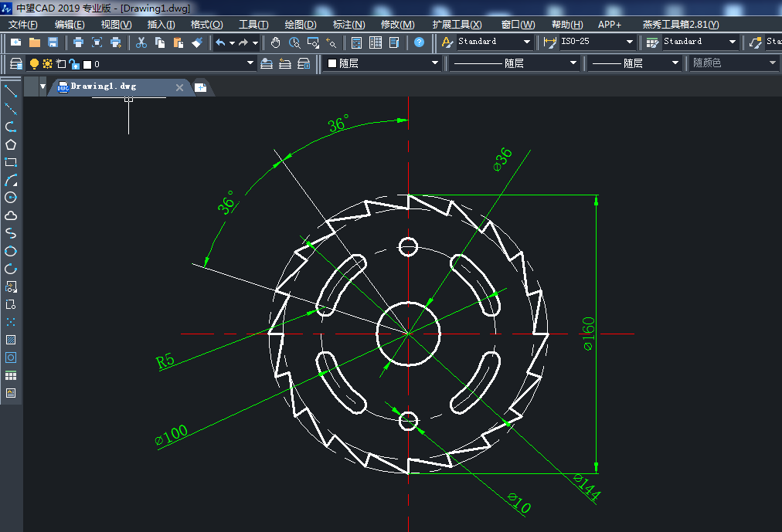Click layer 0 color swatch
The width and height of the screenshot is (782, 532).
click(x=87, y=64)
